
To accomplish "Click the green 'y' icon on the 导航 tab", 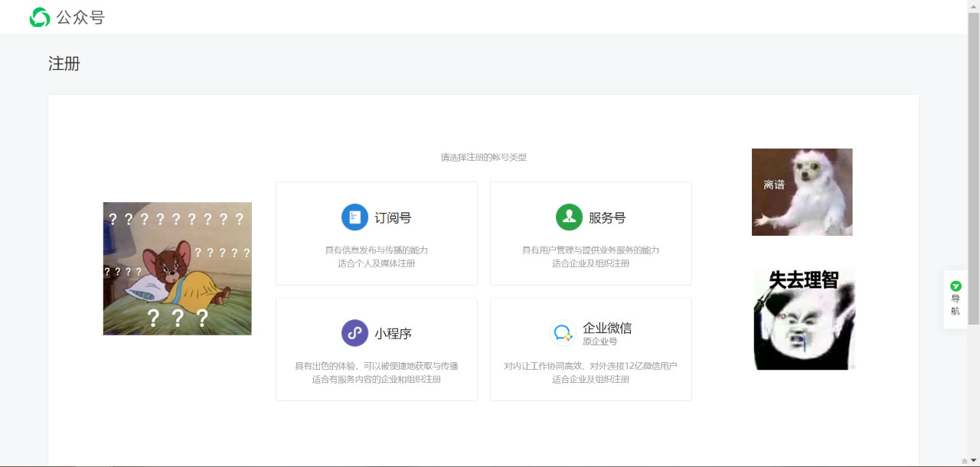I will [x=955, y=286].
